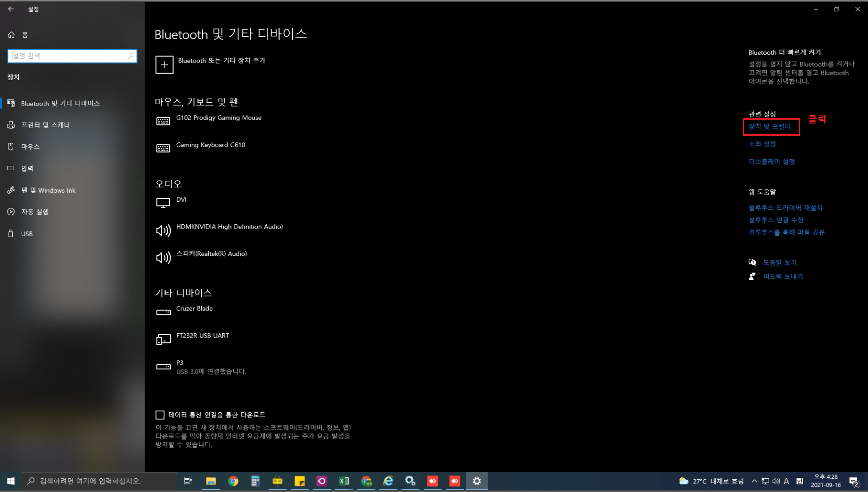Screen dimensions: 868x492
Task: Open 블루투스 연결 수정 help link
Action: tap(776, 220)
